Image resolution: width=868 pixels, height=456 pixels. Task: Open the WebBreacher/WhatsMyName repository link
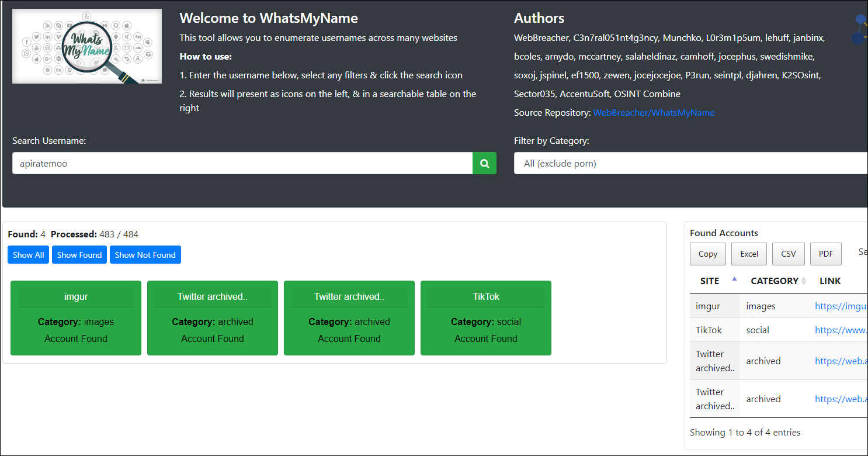[654, 113]
